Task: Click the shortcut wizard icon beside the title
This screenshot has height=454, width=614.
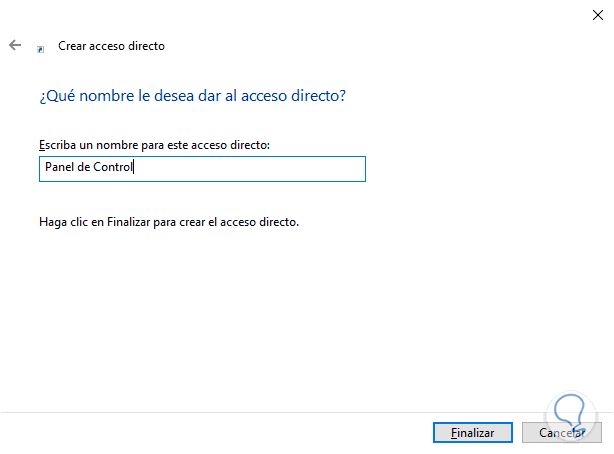Action: 41,47
